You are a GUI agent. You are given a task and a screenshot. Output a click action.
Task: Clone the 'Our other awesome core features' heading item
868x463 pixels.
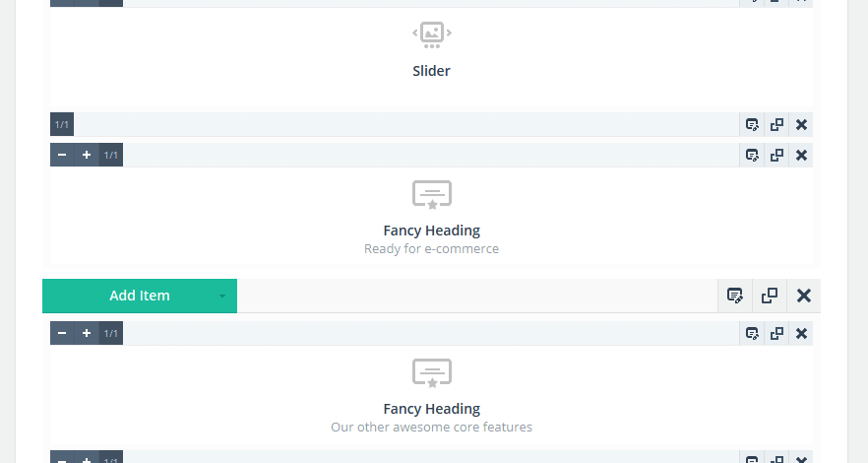click(x=776, y=333)
